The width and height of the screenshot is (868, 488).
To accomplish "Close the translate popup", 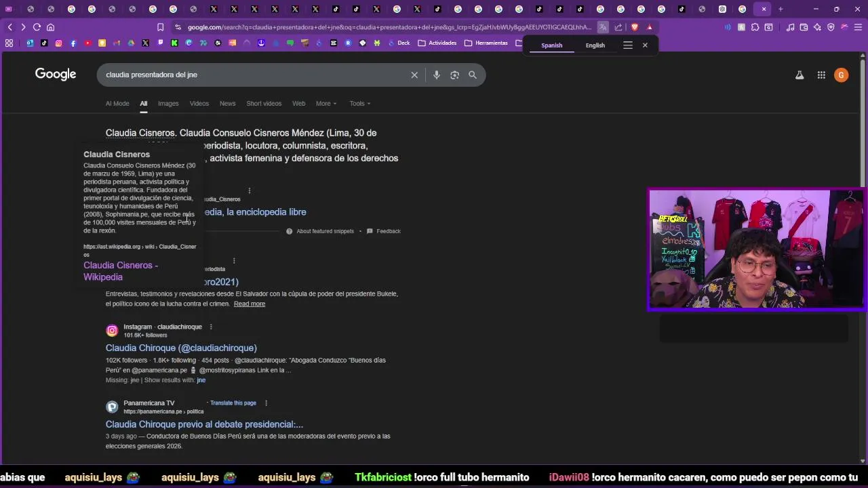I will click(645, 45).
